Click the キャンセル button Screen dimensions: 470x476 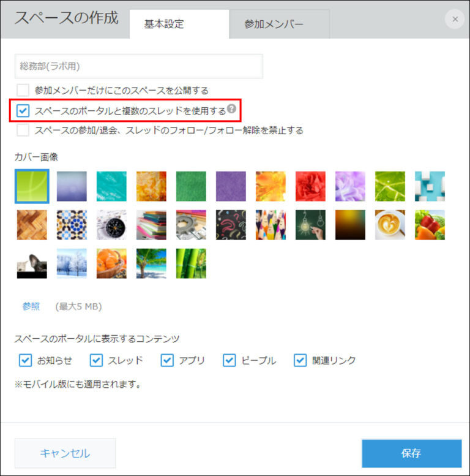pos(65,453)
